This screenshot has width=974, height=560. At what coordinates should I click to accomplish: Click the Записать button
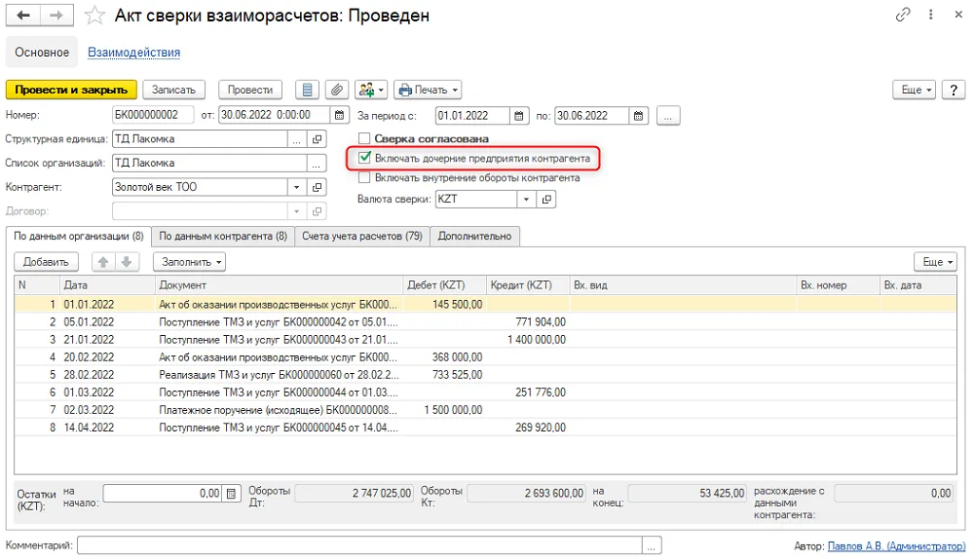[x=173, y=90]
